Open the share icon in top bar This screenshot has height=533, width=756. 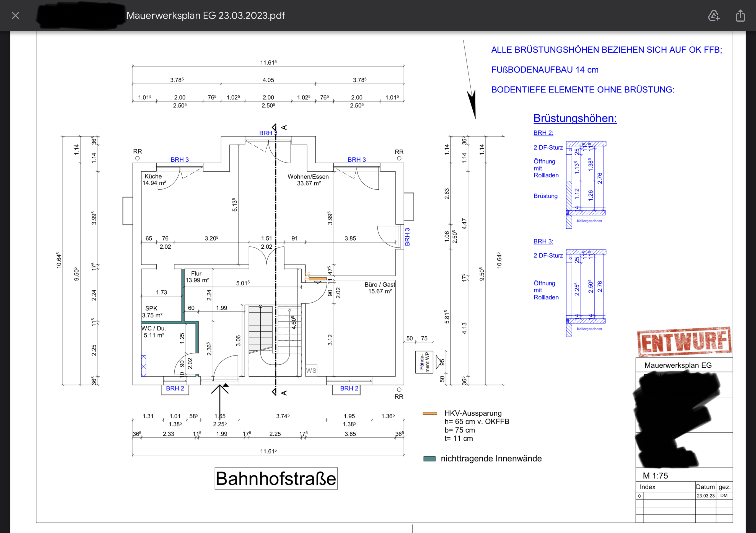pyautogui.click(x=741, y=16)
